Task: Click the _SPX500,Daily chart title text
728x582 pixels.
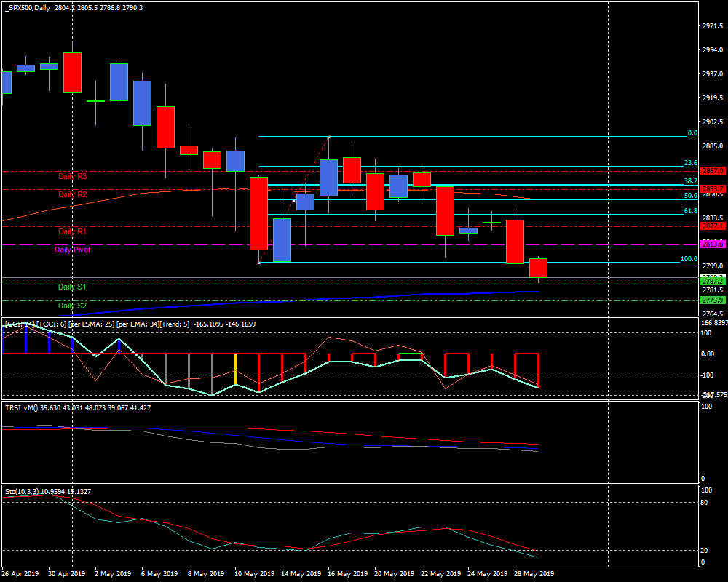Action: [x=31, y=7]
